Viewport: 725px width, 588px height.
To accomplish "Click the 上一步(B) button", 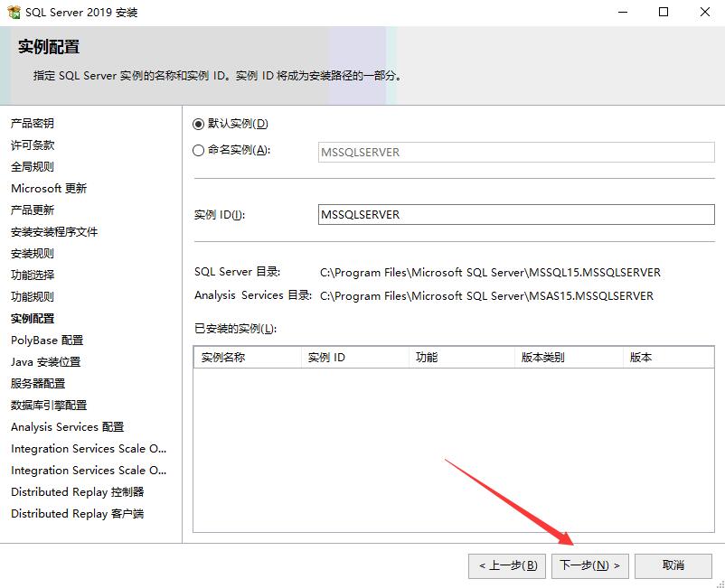I will coord(507,565).
